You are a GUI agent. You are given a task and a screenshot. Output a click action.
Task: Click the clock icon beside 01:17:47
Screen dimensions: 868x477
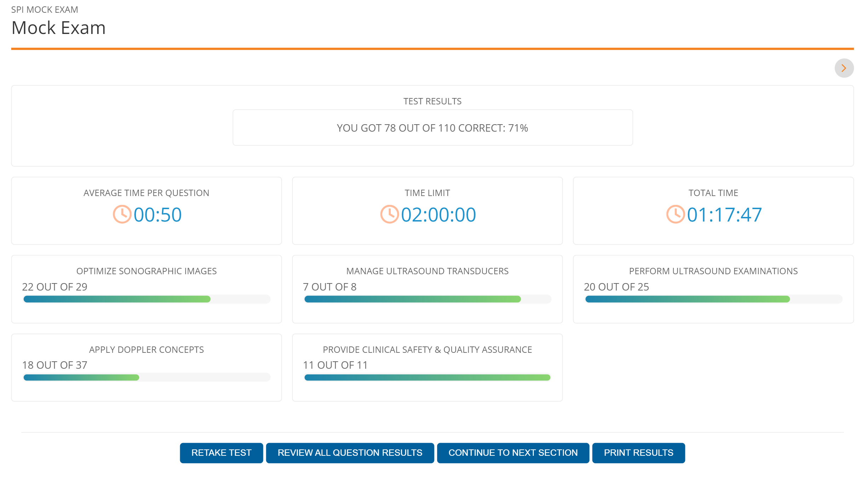click(675, 214)
